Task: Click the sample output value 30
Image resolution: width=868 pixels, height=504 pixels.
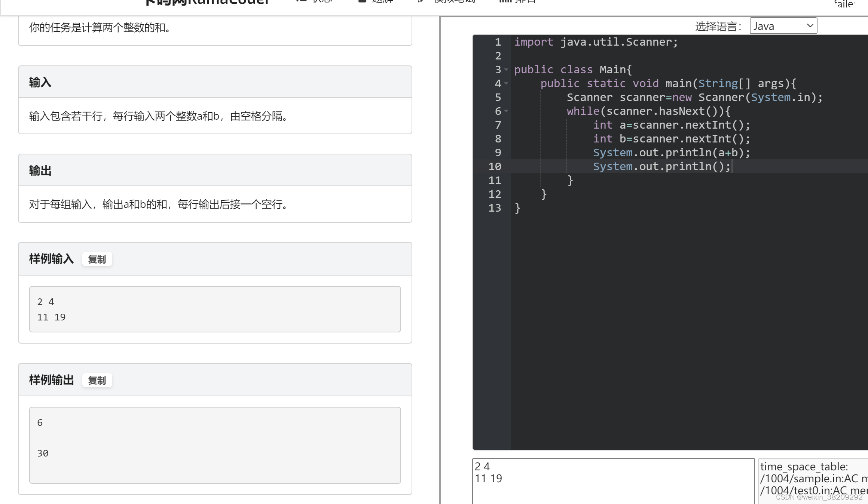Action: (43, 453)
